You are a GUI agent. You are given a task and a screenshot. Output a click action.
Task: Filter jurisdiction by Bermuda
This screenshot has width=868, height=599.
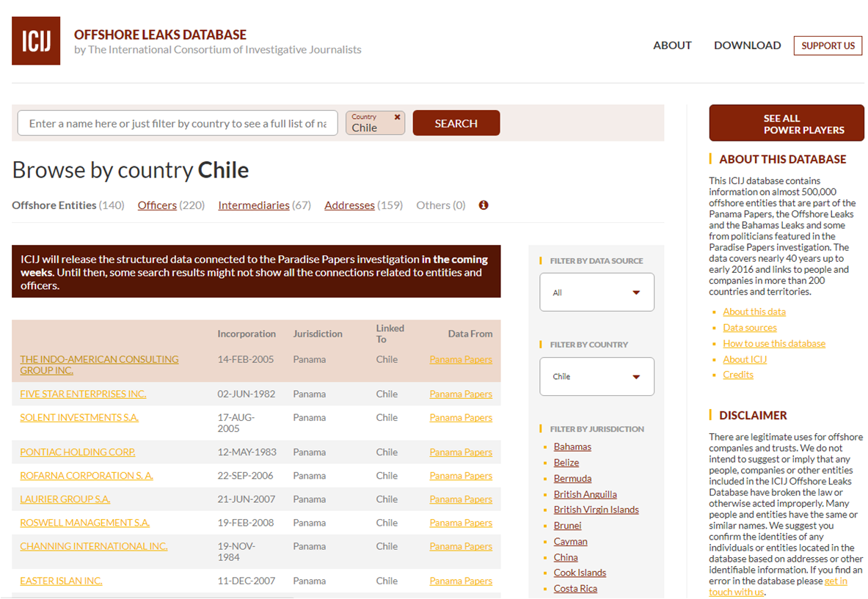tap(572, 479)
